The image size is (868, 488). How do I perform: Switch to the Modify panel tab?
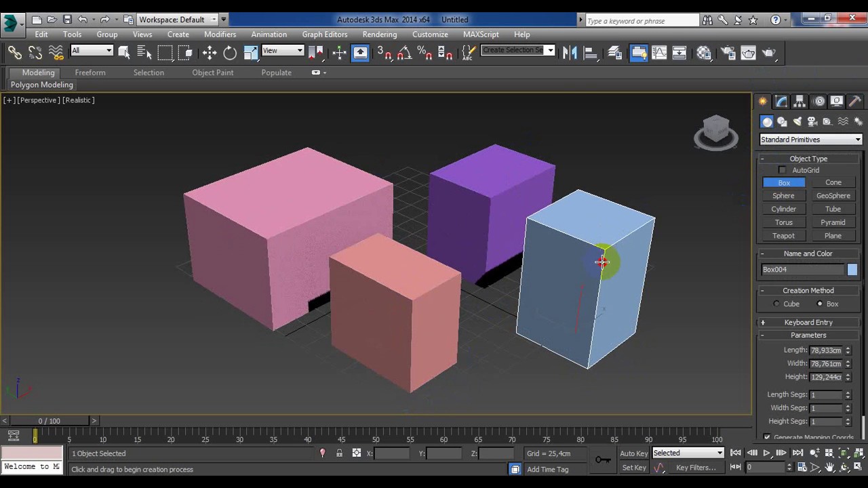[x=782, y=101]
